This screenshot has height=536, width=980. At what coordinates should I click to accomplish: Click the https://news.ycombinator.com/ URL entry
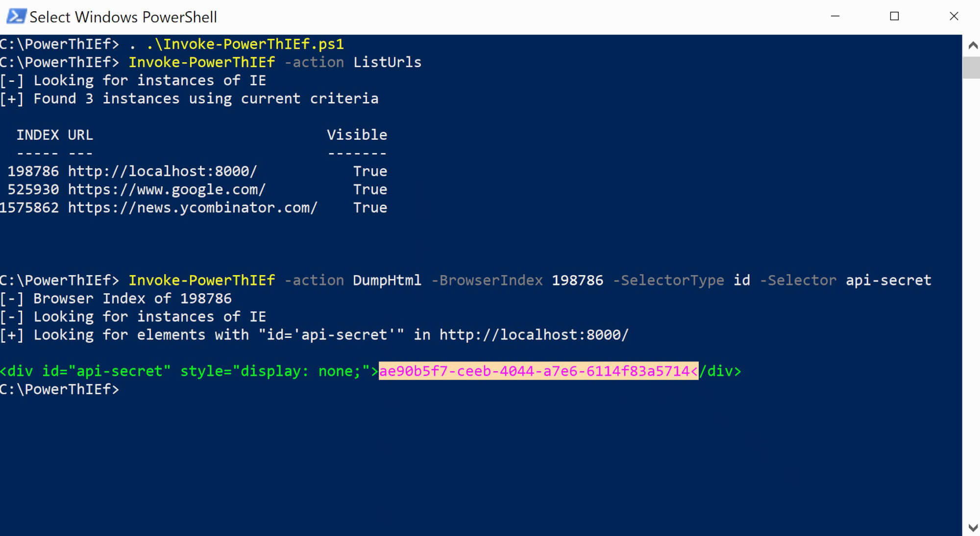tap(193, 207)
